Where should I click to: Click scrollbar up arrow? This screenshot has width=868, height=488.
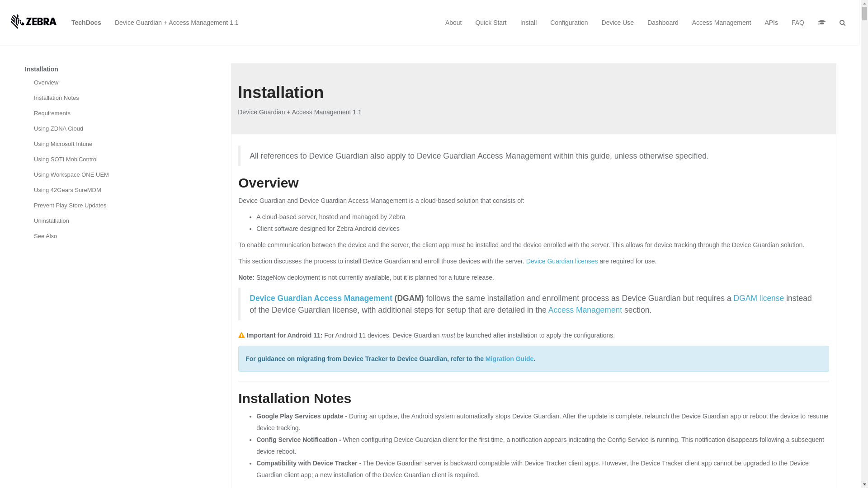pos(864,3)
